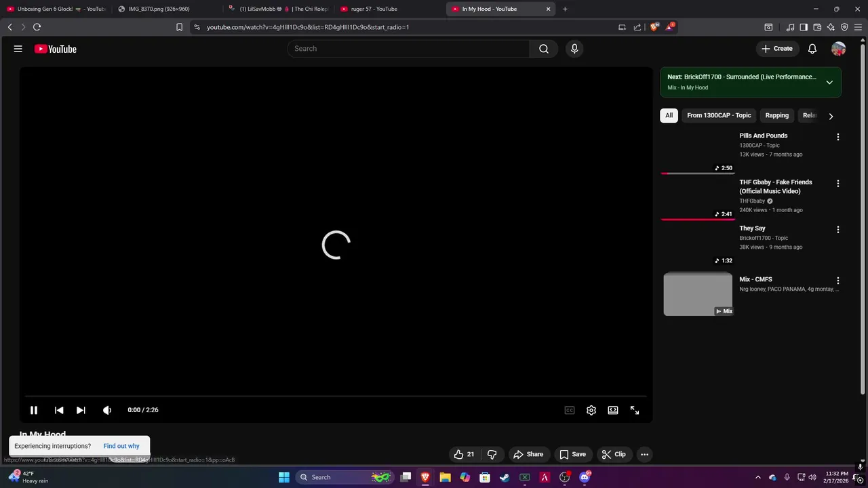
Task: Show more filter chips with the right arrow
Action: coord(831,116)
